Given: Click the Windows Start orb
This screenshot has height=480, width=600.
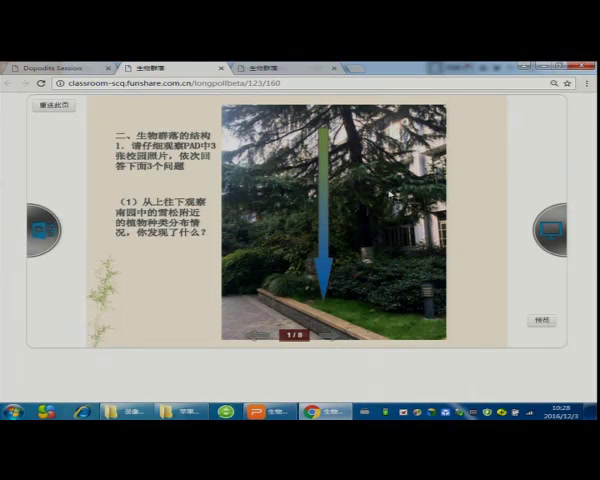Looking at the screenshot, I should (14, 411).
